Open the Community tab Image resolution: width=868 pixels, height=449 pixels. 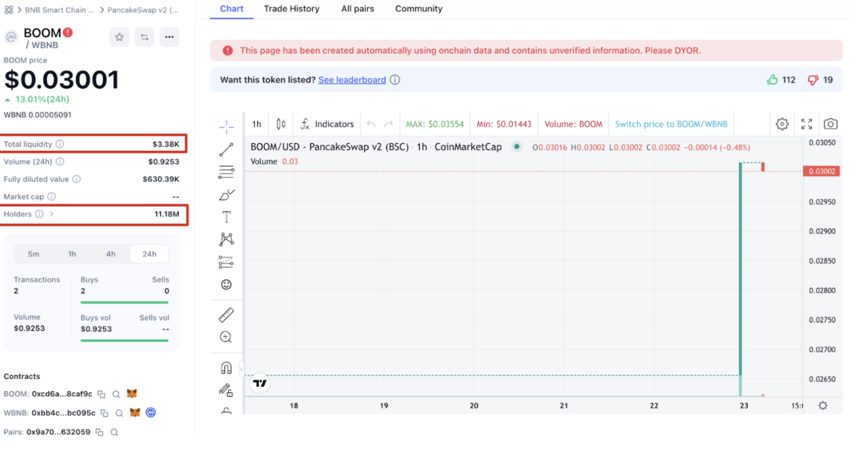418,9
